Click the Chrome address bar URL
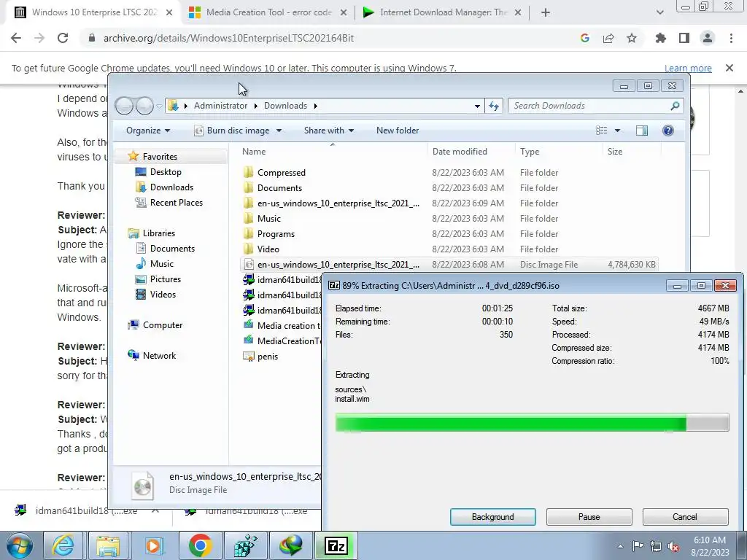 228,38
